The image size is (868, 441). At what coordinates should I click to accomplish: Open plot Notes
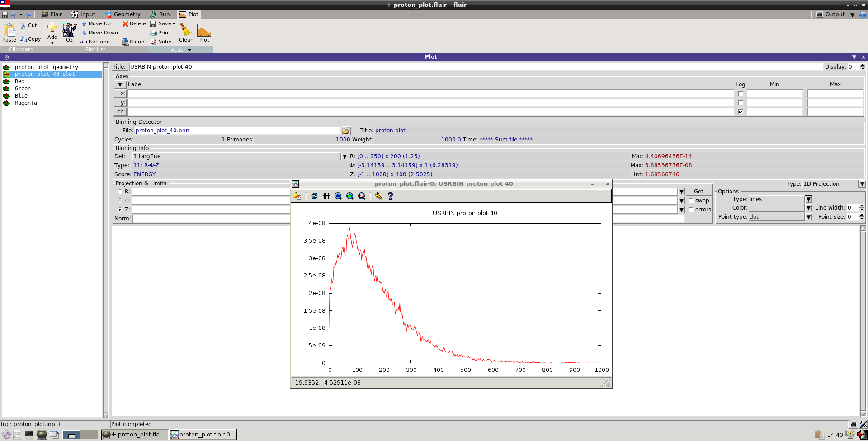162,42
